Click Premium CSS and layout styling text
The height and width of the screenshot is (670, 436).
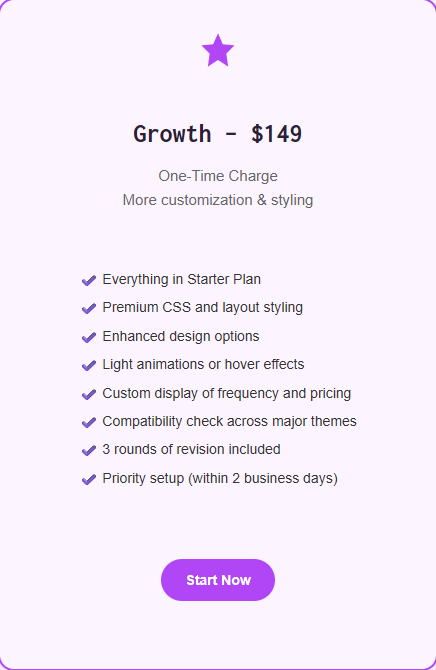point(203,308)
